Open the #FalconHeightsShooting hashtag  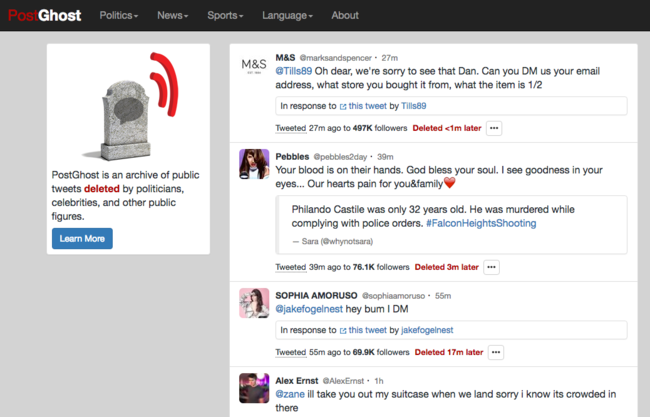pyautogui.click(x=481, y=223)
